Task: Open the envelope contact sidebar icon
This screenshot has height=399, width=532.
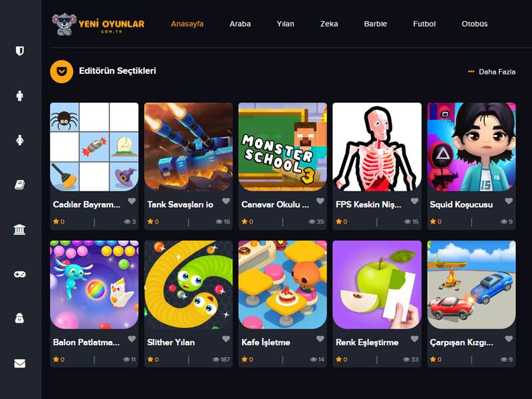Action: point(20,363)
